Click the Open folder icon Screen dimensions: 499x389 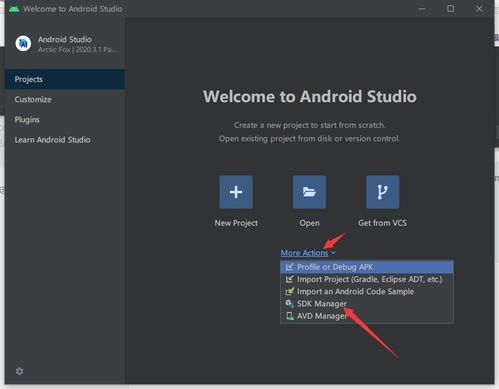(309, 192)
